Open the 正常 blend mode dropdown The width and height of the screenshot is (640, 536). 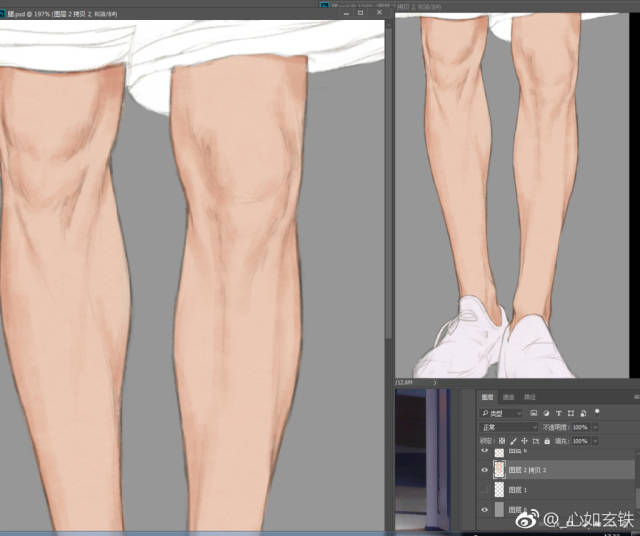(507, 427)
